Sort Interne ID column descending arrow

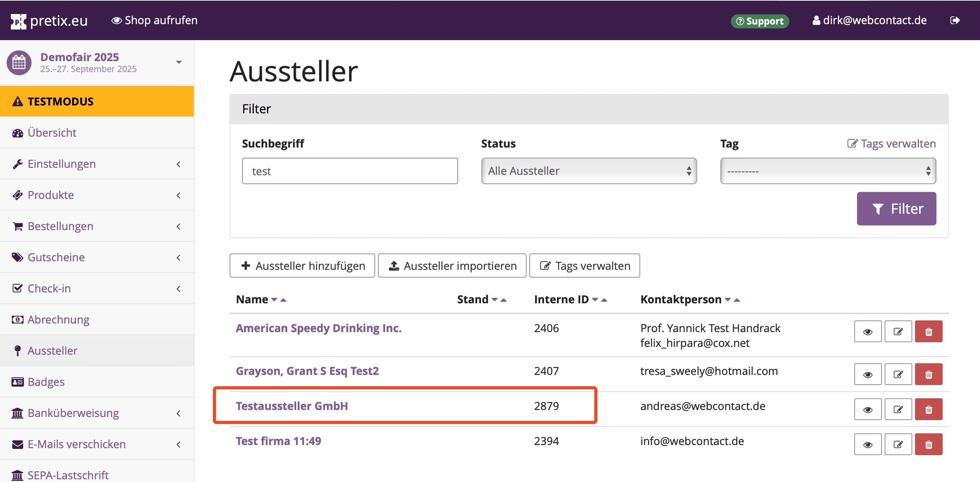(595, 299)
